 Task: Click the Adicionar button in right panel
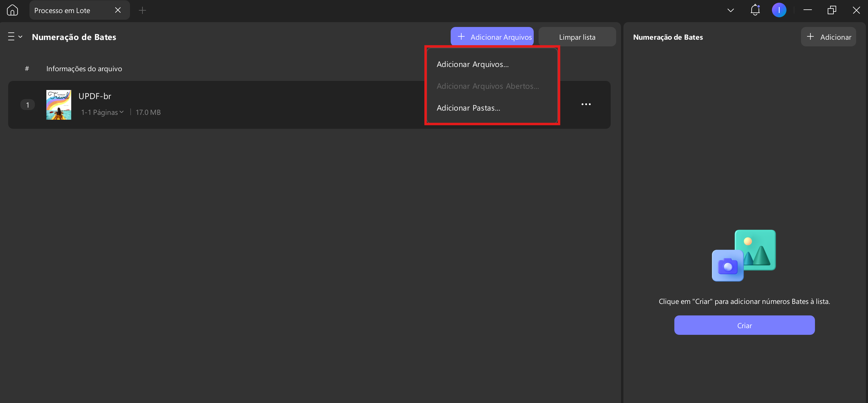(828, 37)
